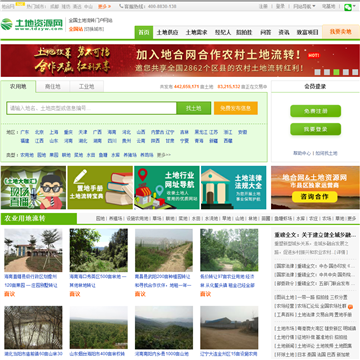Select the third green carousel dot
Image resolution: width=360 pixels, height=360 pixels.
click(336, 72)
